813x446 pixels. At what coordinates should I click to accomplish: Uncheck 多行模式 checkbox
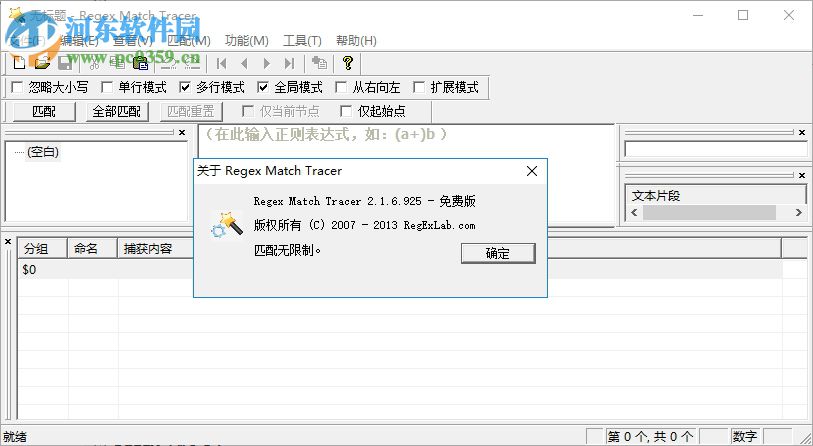pyautogui.click(x=185, y=87)
